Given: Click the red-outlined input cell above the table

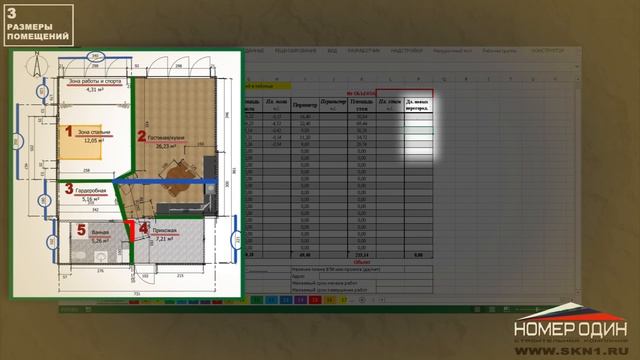Looking at the screenshot, I should click(x=404, y=93).
